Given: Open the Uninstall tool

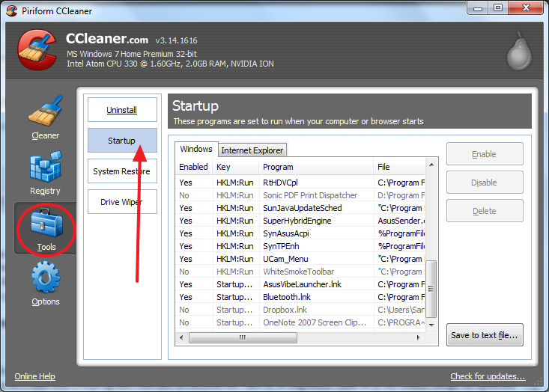Looking at the screenshot, I should [122, 110].
